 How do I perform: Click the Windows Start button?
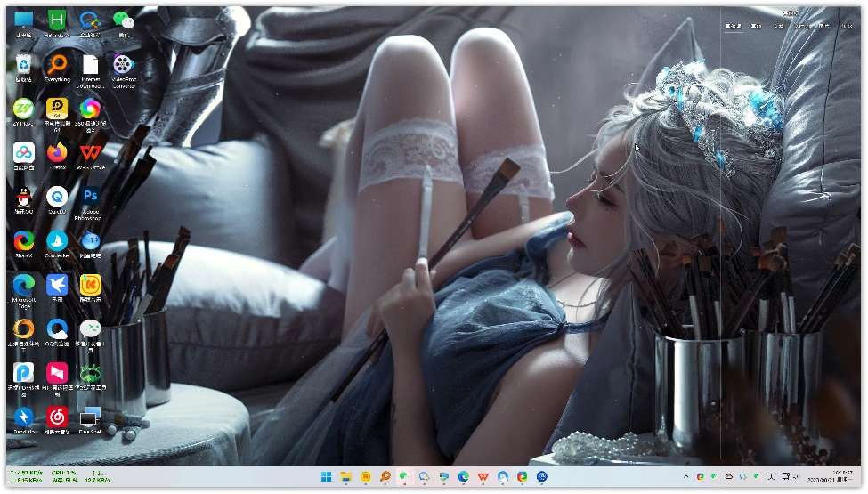(x=327, y=477)
